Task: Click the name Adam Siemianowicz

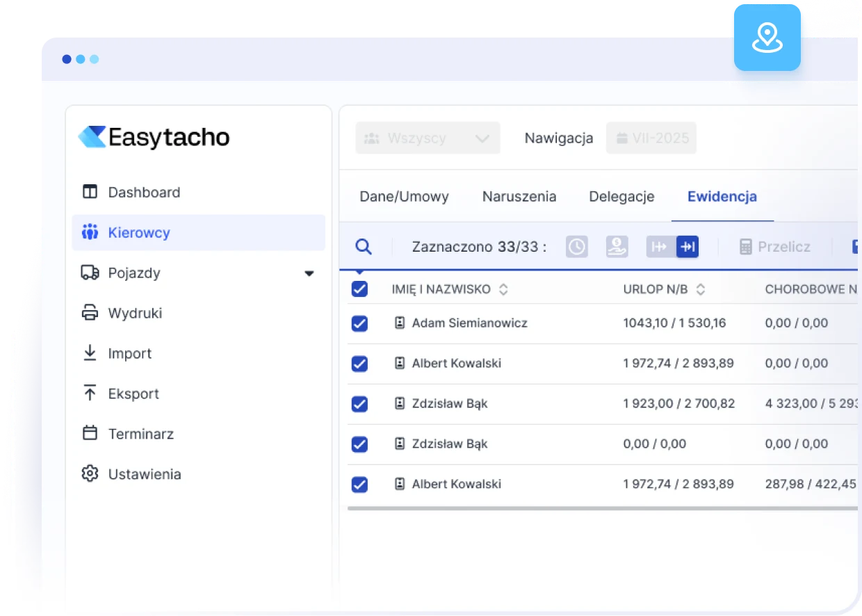Action: pyautogui.click(x=470, y=323)
